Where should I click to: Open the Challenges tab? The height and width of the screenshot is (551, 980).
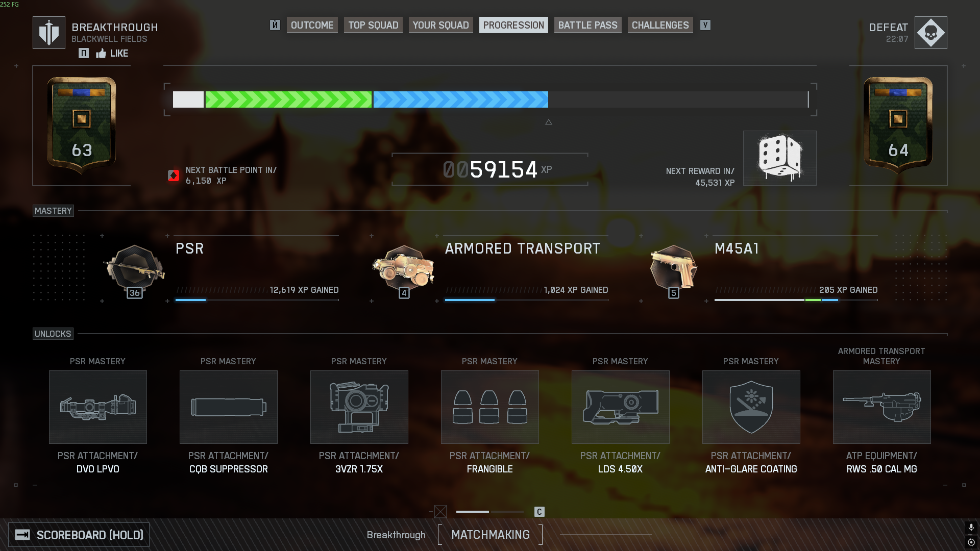point(660,25)
